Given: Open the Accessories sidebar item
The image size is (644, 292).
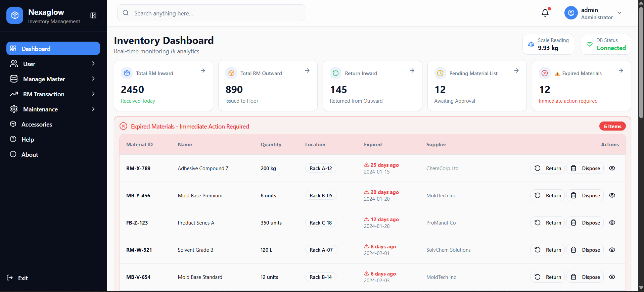Looking at the screenshot, I should point(37,125).
